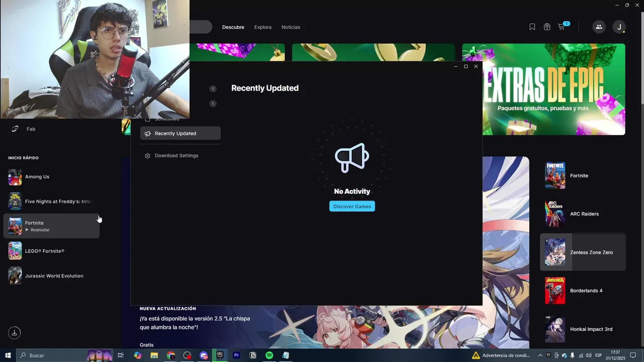
Task: Open Five Nights at Freddy's quick launch
Action: (51, 202)
